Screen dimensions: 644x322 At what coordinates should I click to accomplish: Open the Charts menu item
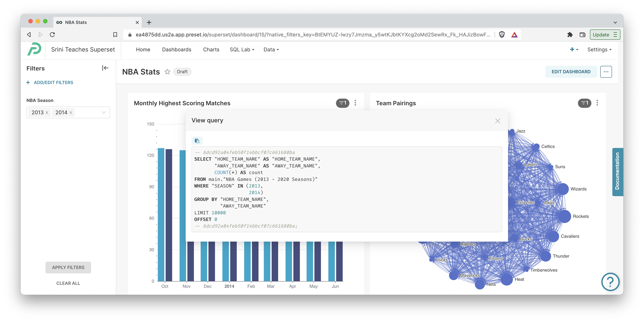[211, 49]
